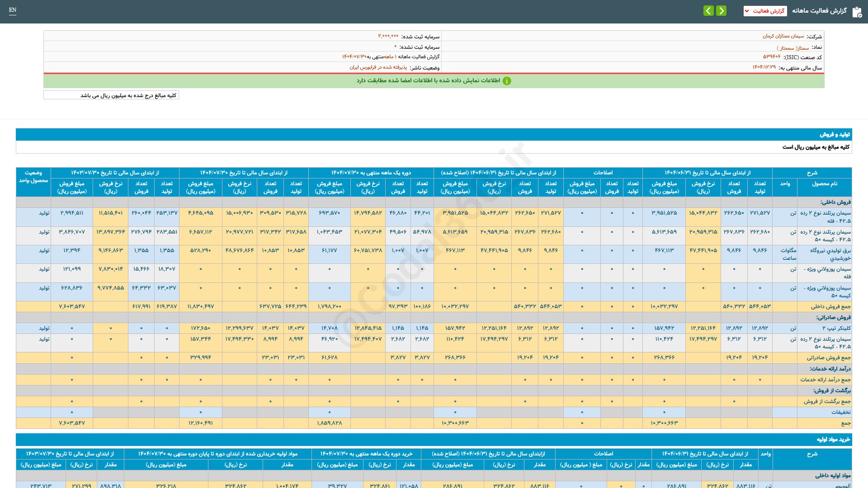Click the خرید مواد اولیه section header
The height and width of the screenshot is (488, 868).
833,439
